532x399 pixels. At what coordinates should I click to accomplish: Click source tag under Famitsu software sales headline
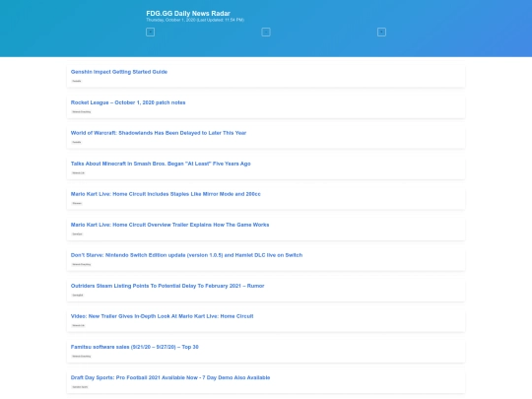pyautogui.click(x=82, y=356)
